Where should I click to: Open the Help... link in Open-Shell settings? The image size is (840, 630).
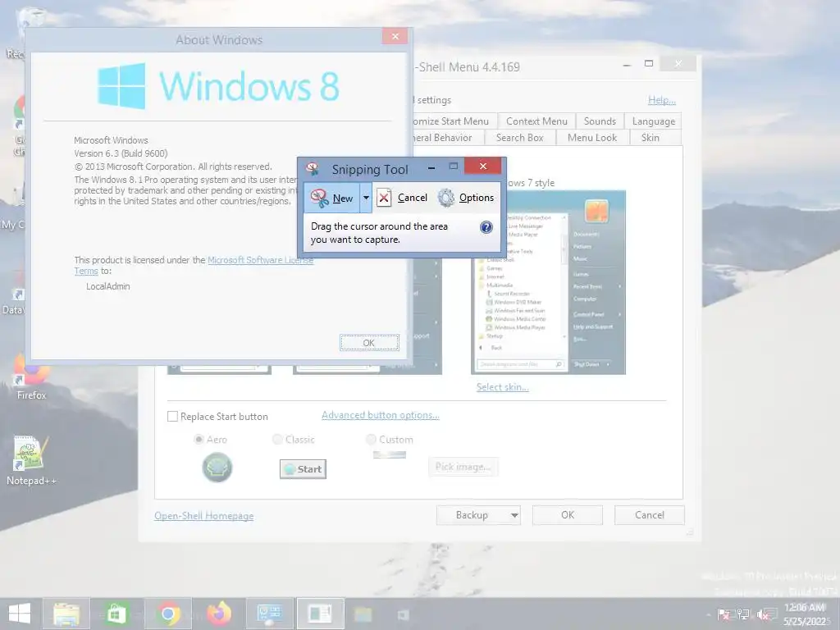662,100
